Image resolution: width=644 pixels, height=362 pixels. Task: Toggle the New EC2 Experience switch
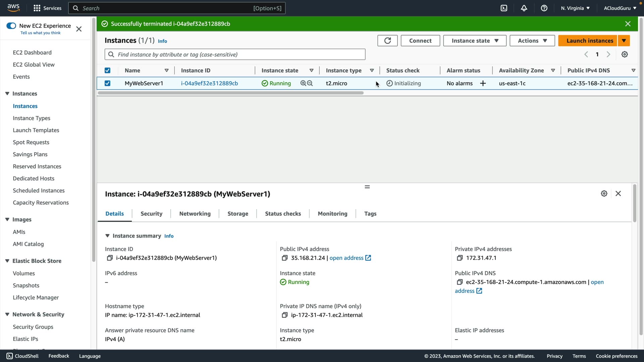11,26
